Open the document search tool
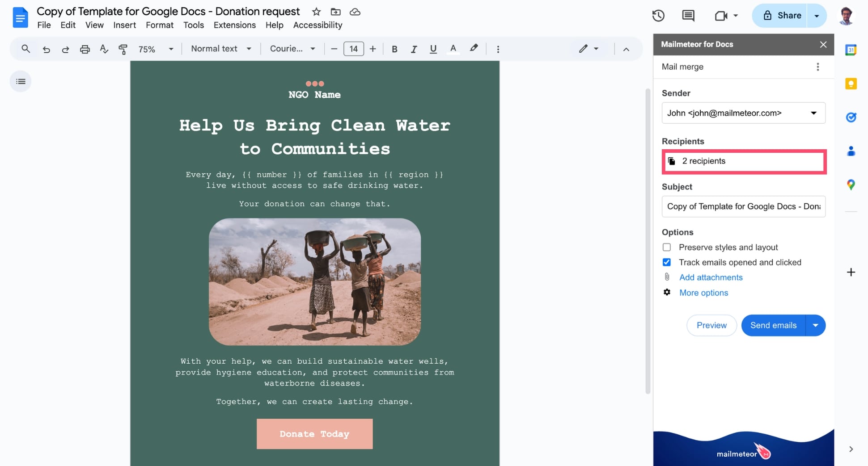The height and width of the screenshot is (466, 868). pyautogui.click(x=25, y=49)
